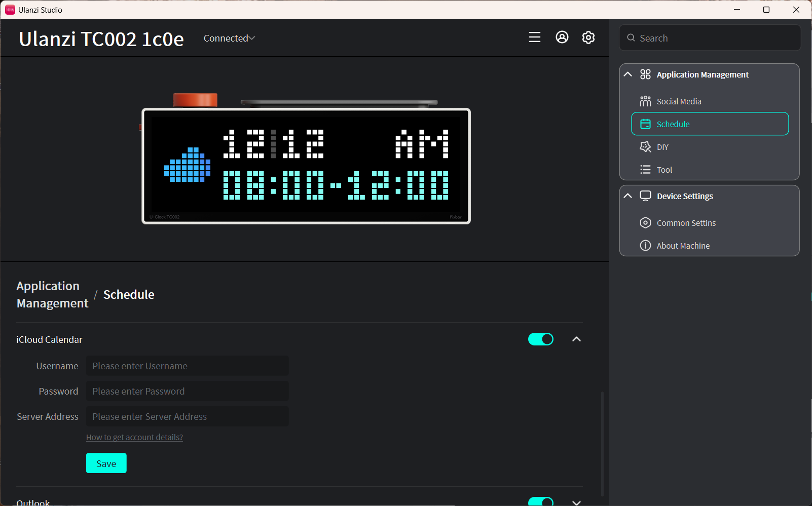Click the search magnifier icon
This screenshot has width=812, height=506.
pos(631,38)
